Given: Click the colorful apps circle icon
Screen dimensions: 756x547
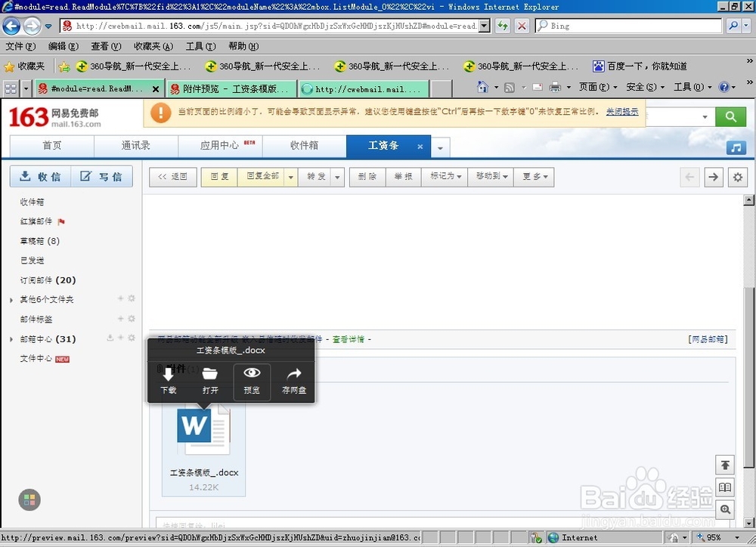Looking at the screenshot, I should [x=29, y=499].
